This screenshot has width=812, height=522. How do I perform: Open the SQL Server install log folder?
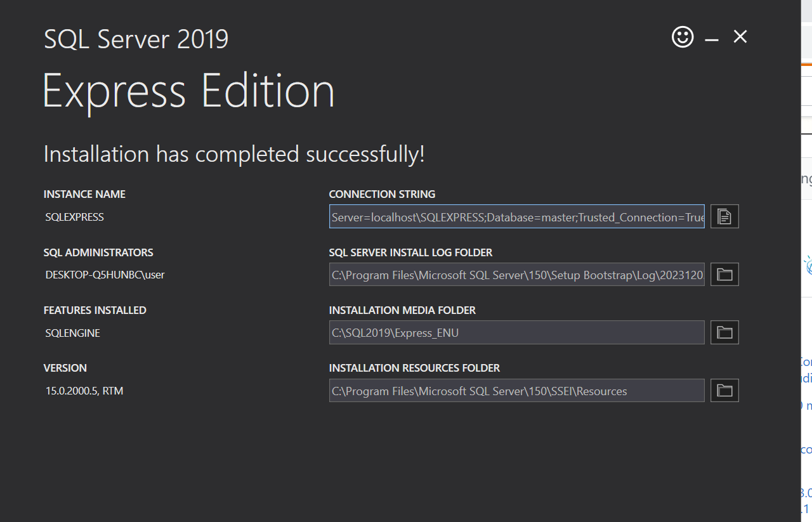pos(724,275)
